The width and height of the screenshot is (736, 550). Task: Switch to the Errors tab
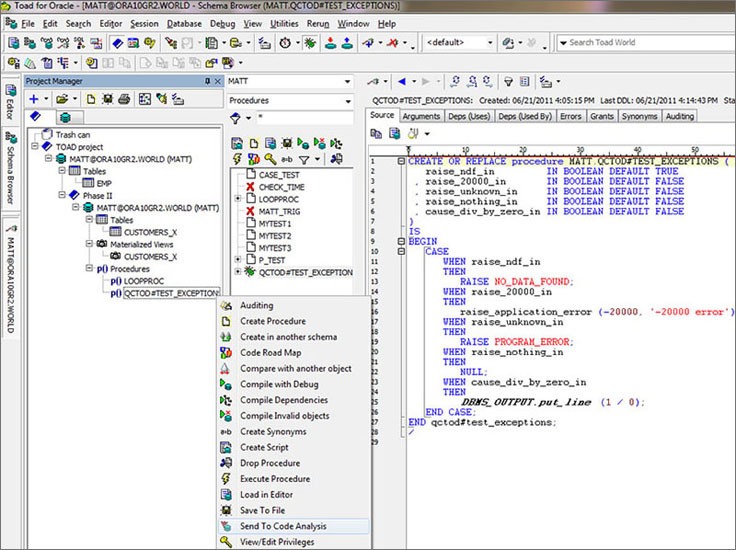click(x=571, y=116)
